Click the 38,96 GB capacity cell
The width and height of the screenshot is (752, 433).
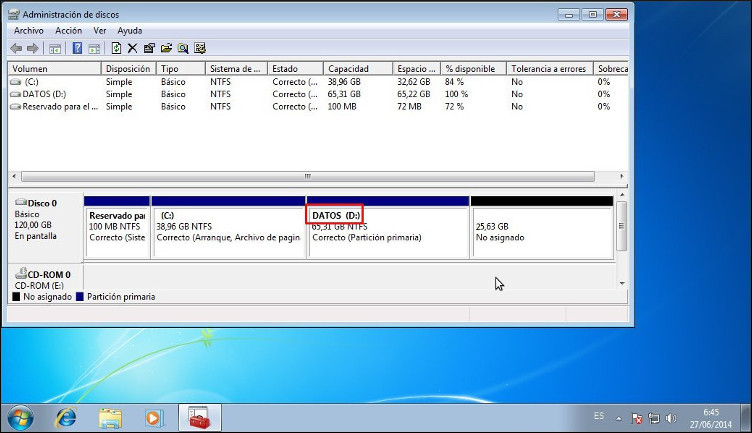tap(344, 82)
